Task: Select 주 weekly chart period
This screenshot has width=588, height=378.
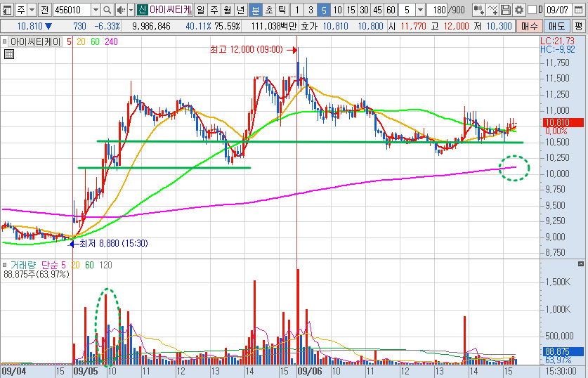Action: click(x=214, y=10)
